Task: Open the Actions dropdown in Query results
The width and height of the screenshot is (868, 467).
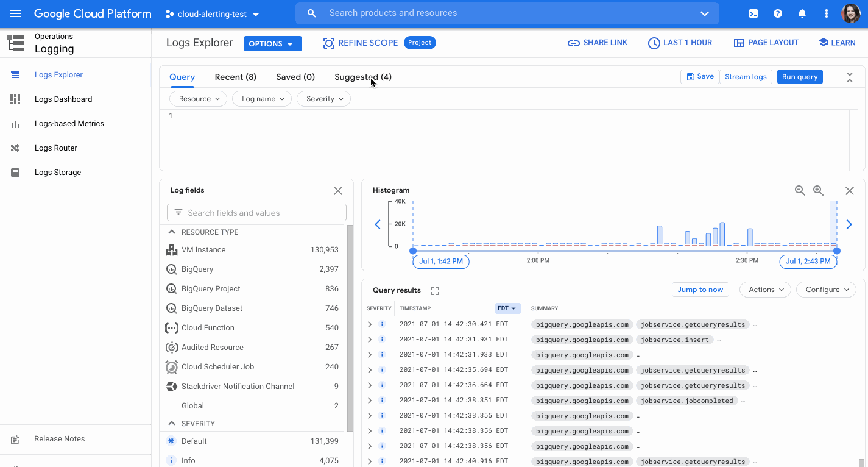Action: coord(764,290)
